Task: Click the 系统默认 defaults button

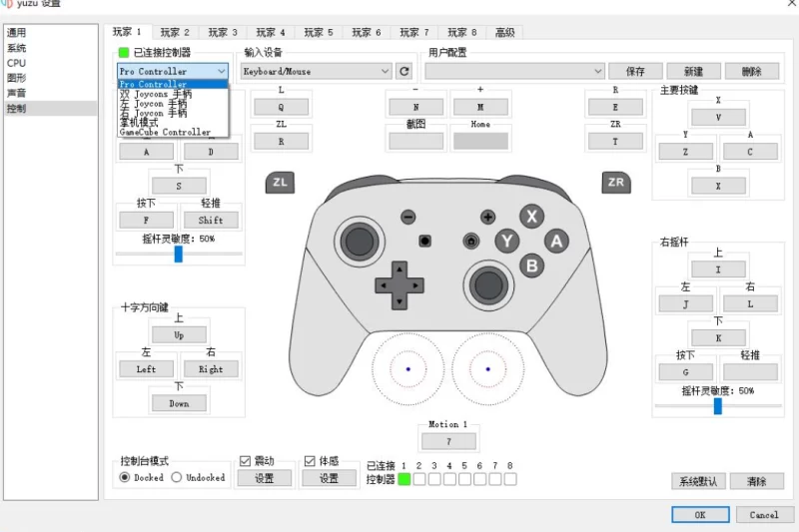Action: tap(698, 481)
